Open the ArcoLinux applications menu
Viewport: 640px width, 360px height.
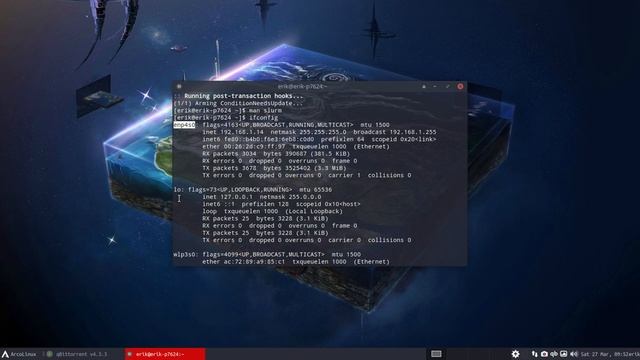tap(19, 354)
